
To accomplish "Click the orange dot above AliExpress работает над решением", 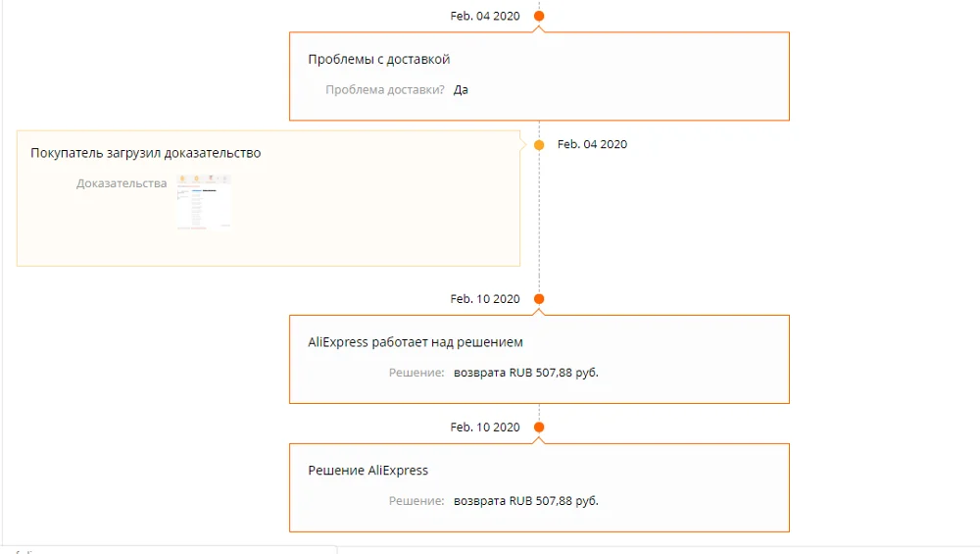I will 539,299.
